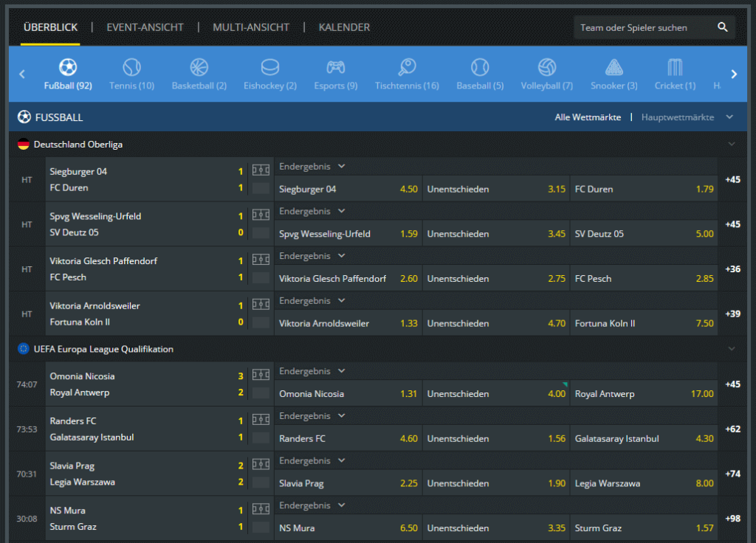
Task: Collapse the Deutschland Oberliga section
Action: click(x=732, y=144)
